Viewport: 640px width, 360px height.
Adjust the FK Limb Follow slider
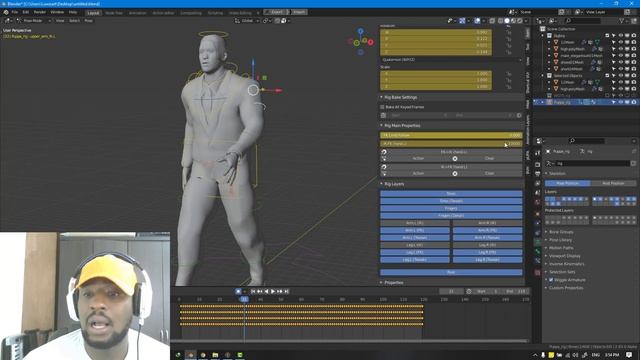451,135
